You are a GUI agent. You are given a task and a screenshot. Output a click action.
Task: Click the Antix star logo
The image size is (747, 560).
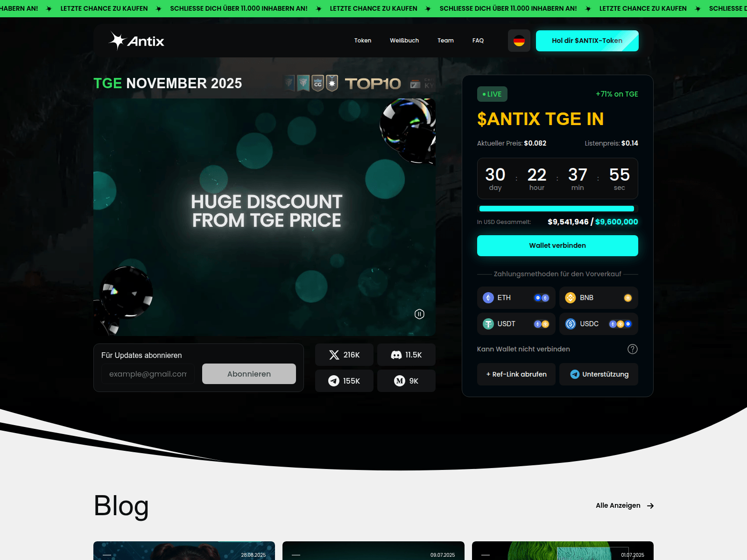pos(136,41)
